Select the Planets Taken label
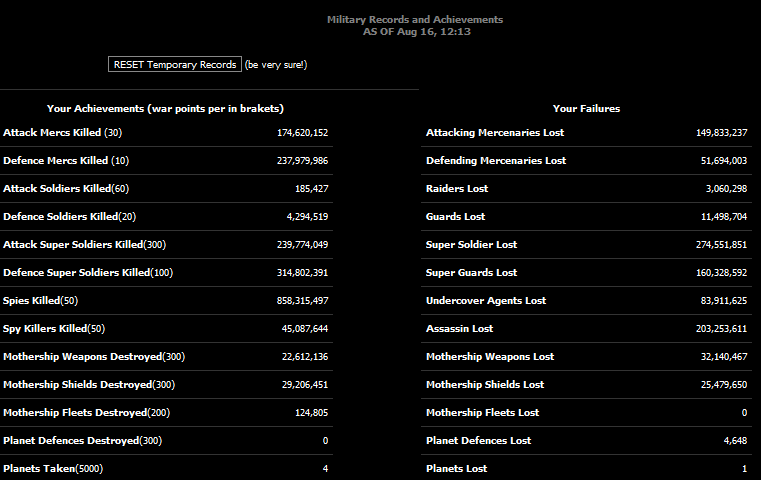Viewport: 761px width, 480px height. coord(53,468)
